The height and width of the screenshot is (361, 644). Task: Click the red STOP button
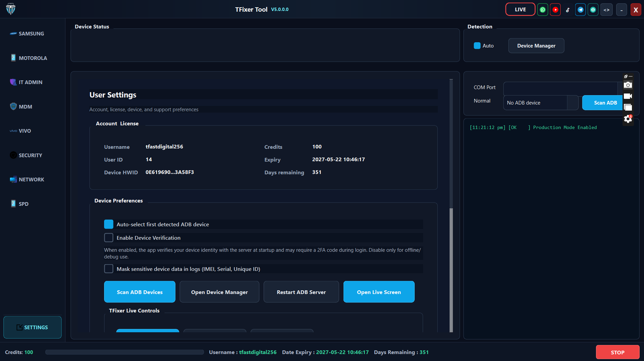617,352
